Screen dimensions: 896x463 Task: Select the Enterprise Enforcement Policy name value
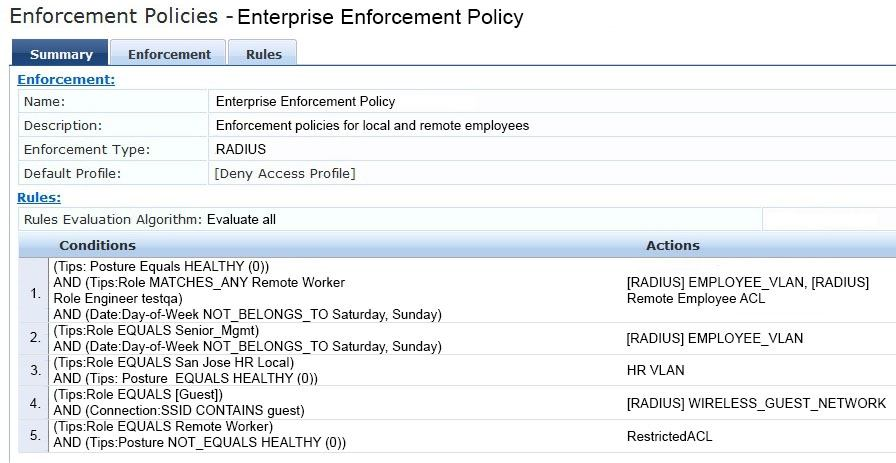(x=305, y=101)
